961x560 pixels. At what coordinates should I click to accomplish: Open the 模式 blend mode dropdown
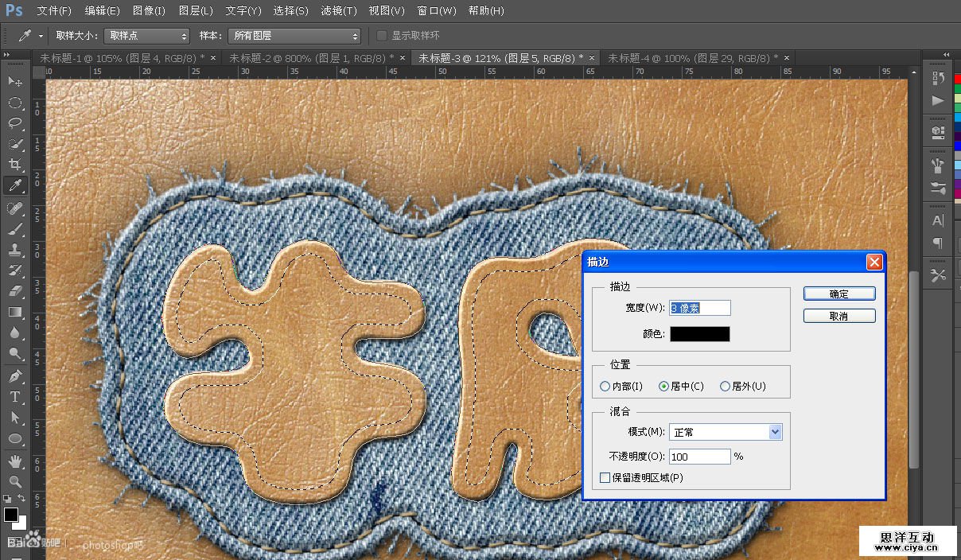775,432
